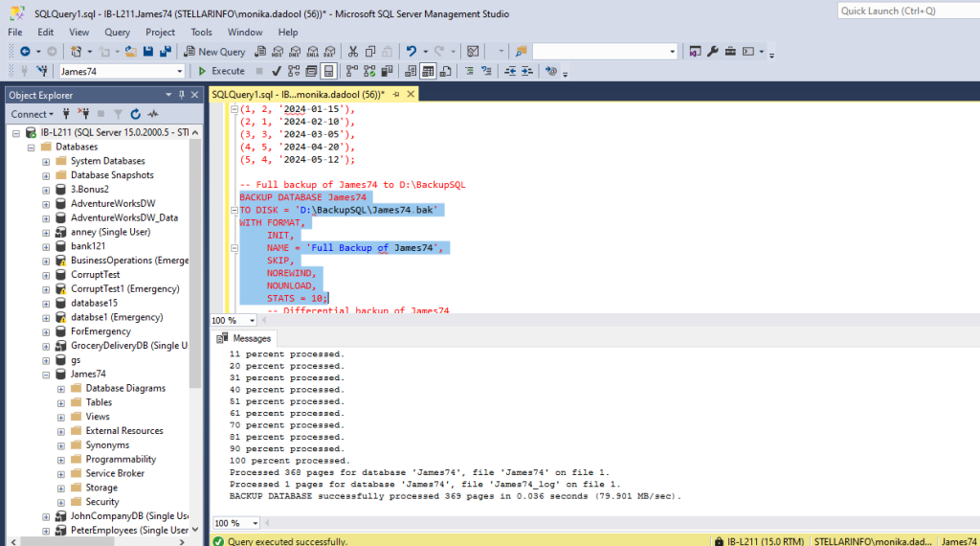Viewport: 980px width, 546px height.
Task: Collapse the BACKUP DATABASE code block outline
Action: [234, 210]
